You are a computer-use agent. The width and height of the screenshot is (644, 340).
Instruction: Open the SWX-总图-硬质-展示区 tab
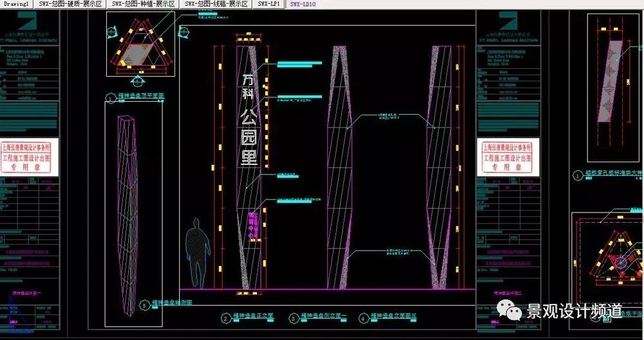70,4
